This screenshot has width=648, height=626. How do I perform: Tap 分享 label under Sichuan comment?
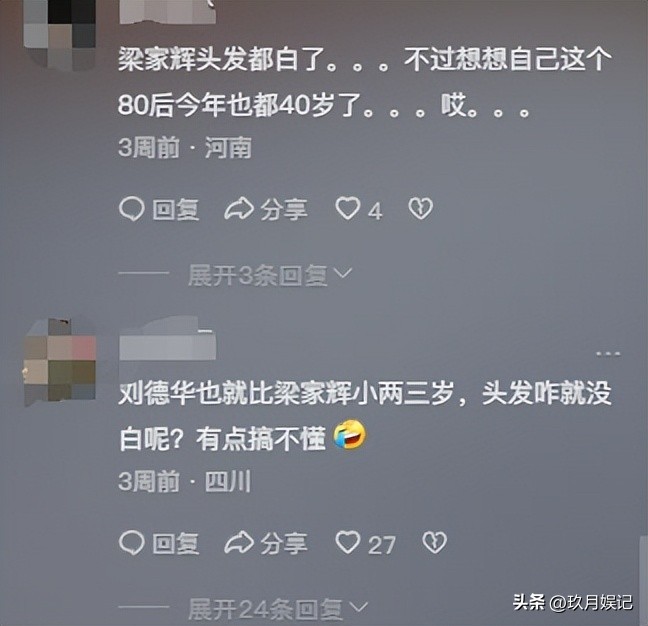284,543
